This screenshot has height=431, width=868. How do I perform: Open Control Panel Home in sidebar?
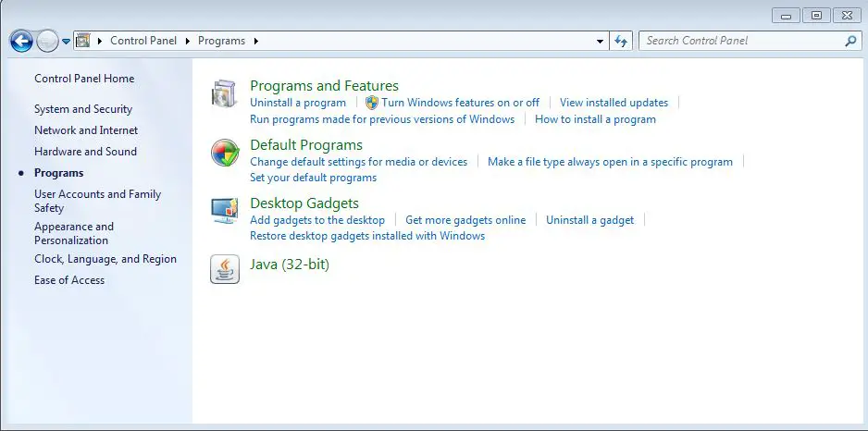click(84, 79)
